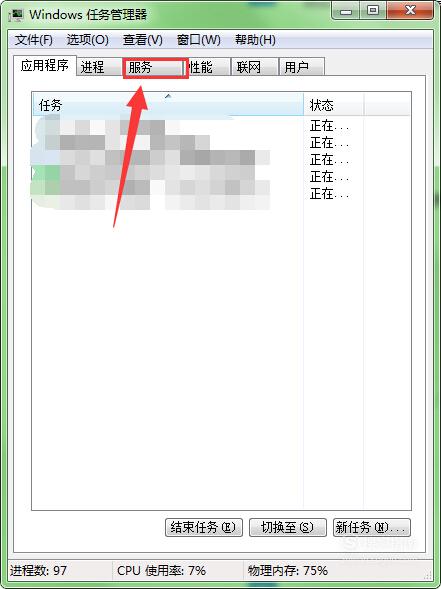Click the sort arrow above the 任务 column

[168, 96]
